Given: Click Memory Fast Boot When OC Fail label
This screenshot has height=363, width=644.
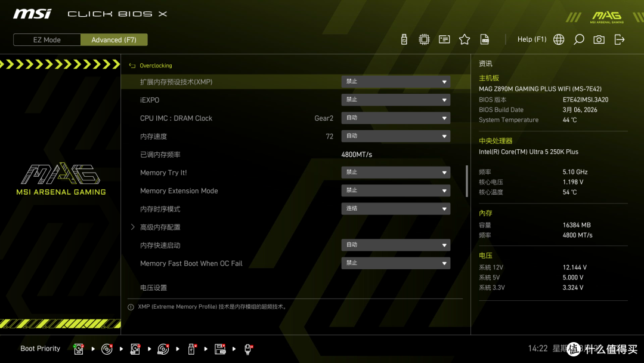Looking at the screenshot, I should (x=191, y=263).
